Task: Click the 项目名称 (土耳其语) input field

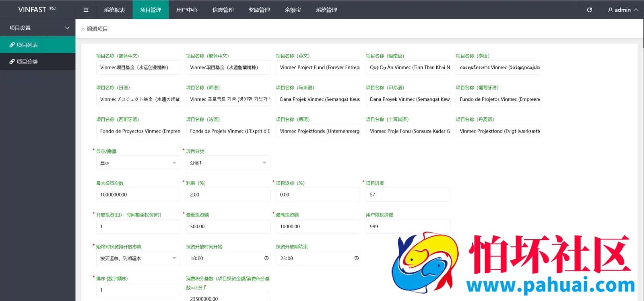Action: pyautogui.click(x=408, y=131)
